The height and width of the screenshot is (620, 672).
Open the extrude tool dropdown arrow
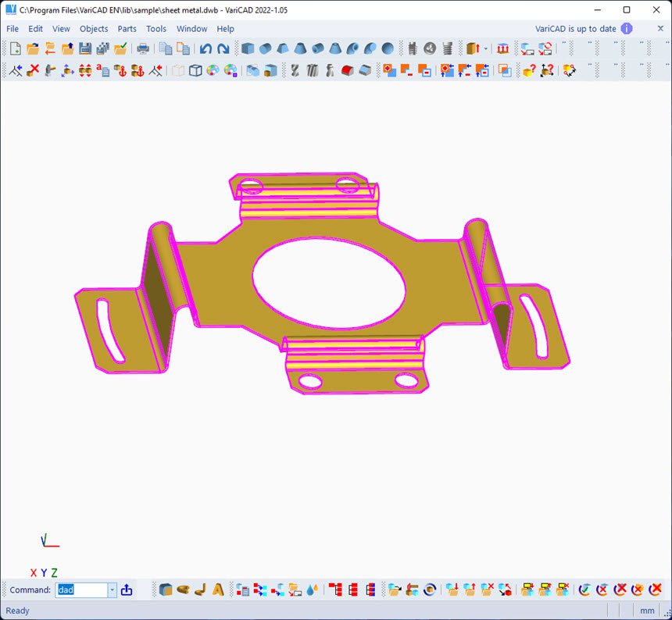pyautogui.click(x=485, y=49)
